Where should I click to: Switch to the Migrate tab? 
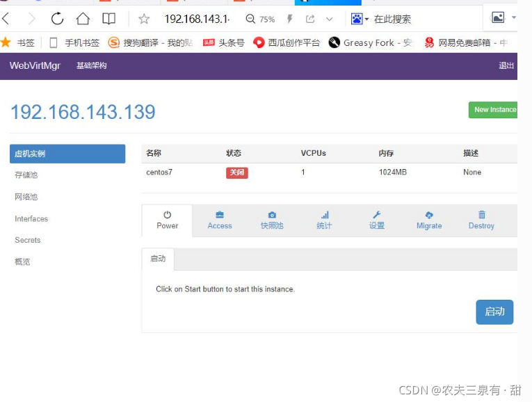click(429, 220)
